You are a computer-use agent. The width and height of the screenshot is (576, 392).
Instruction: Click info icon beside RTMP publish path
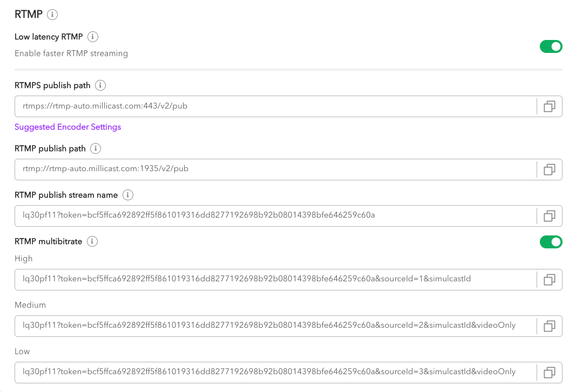[96, 148]
